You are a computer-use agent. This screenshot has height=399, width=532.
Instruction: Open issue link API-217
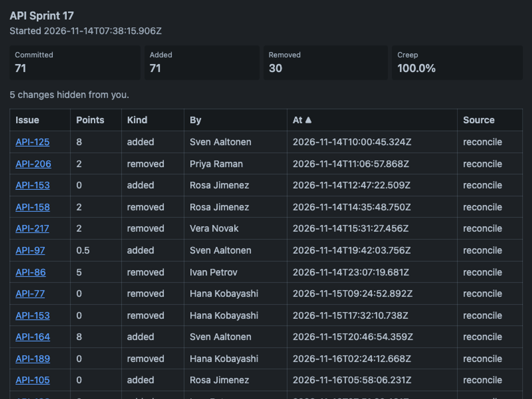coord(32,229)
